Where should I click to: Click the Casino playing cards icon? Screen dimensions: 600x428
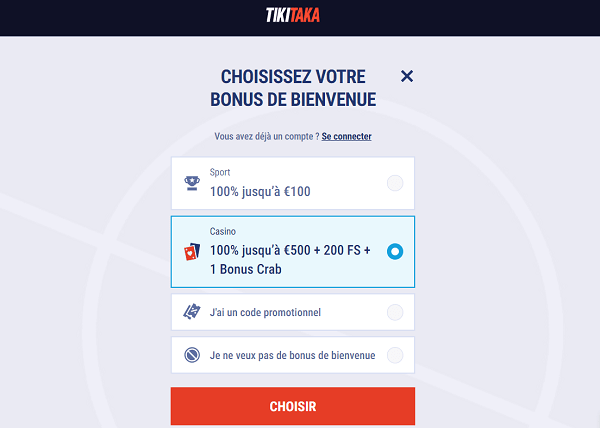point(192,251)
